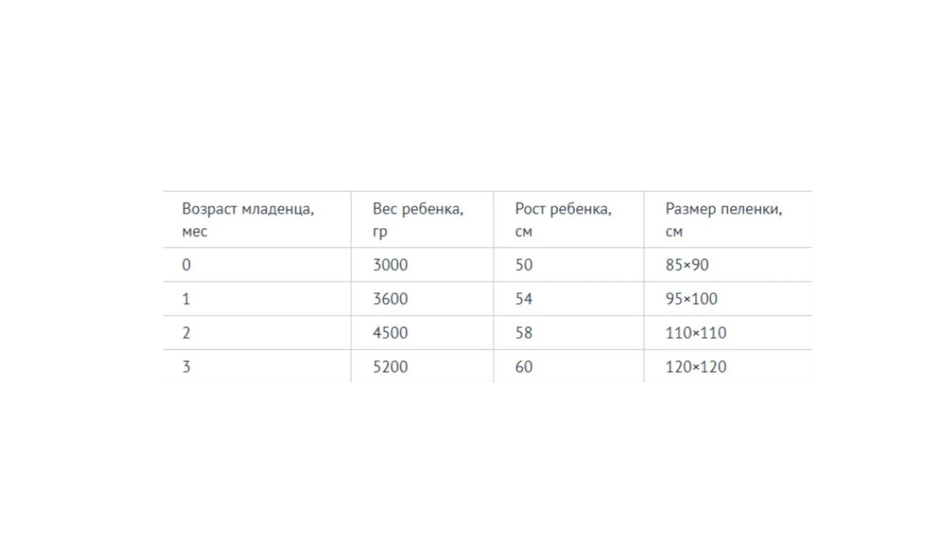Select the weight value 3600
The width and height of the screenshot is (945, 560).
point(422,299)
